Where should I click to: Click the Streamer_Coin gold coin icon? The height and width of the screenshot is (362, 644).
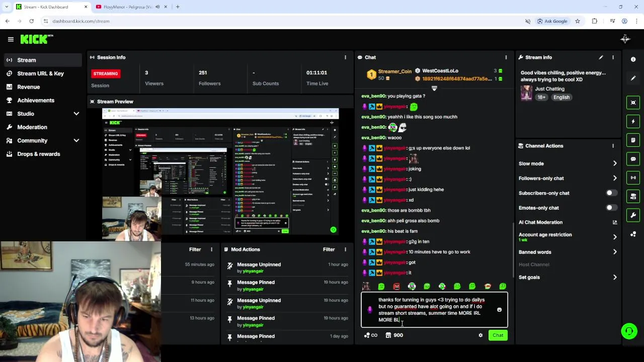tap(371, 74)
